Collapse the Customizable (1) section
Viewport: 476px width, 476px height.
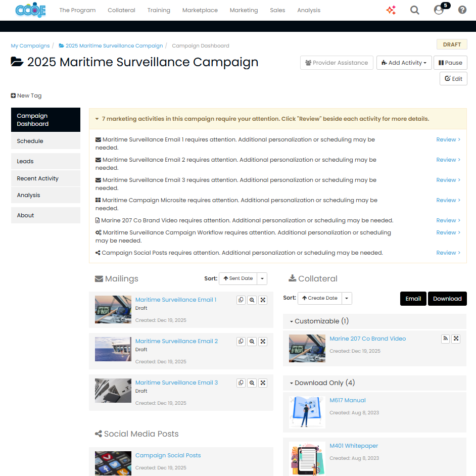click(319, 321)
